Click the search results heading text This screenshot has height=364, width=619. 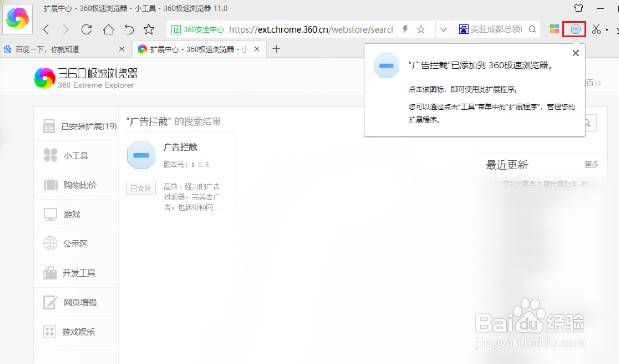[x=174, y=122]
